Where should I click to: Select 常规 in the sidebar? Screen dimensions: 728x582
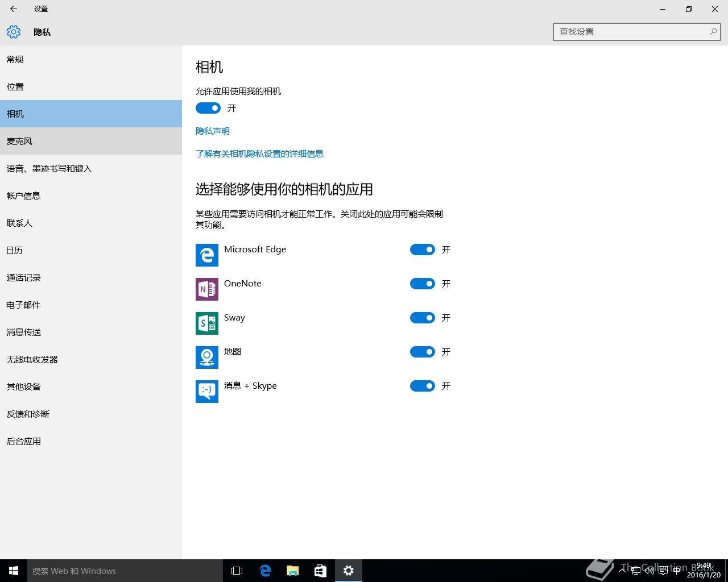91,59
